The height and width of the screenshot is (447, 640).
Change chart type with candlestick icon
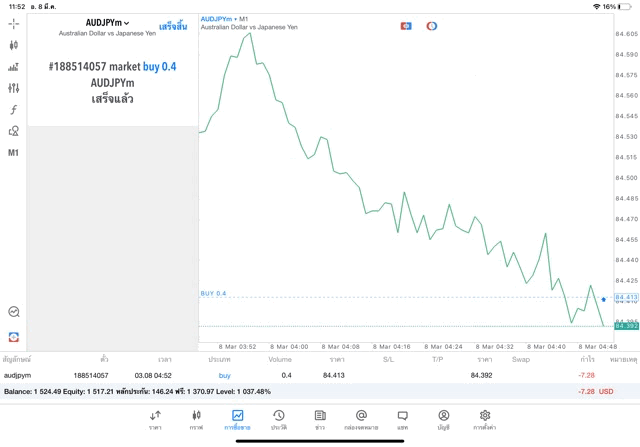[x=13, y=45]
